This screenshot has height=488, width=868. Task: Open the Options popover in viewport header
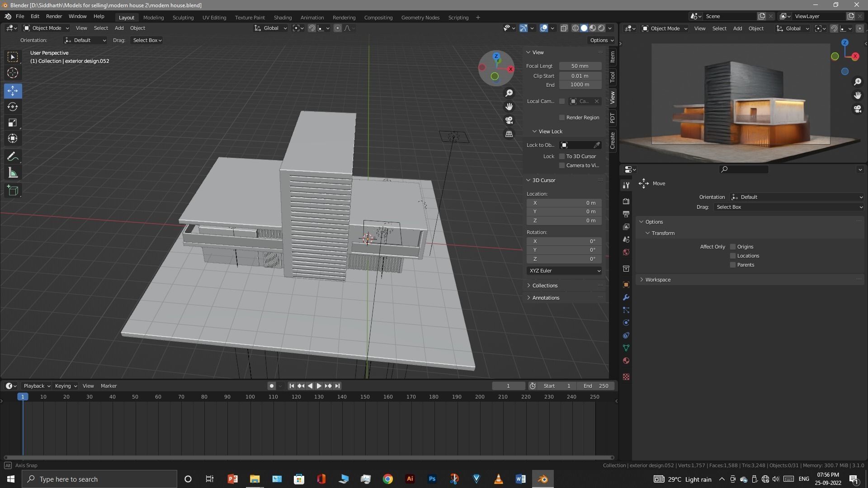[x=601, y=40]
